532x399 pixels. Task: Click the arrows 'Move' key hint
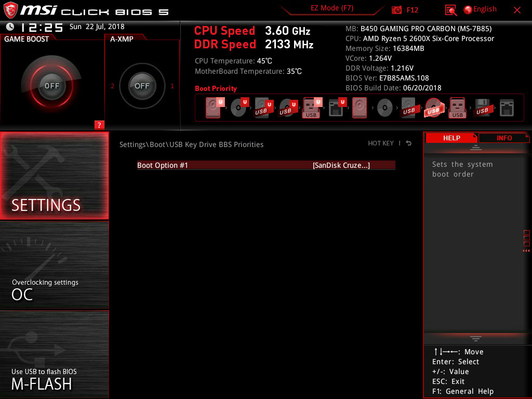pyautogui.click(x=458, y=352)
